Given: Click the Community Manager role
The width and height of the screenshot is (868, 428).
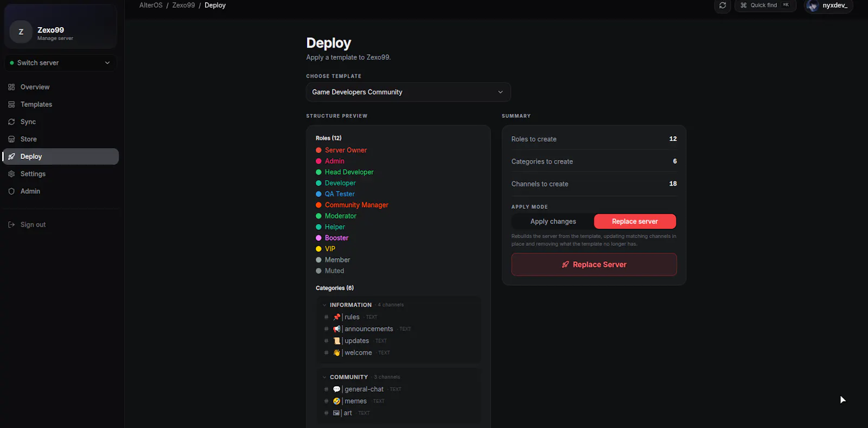Looking at the screenshot, I should [x=356, y=205].
